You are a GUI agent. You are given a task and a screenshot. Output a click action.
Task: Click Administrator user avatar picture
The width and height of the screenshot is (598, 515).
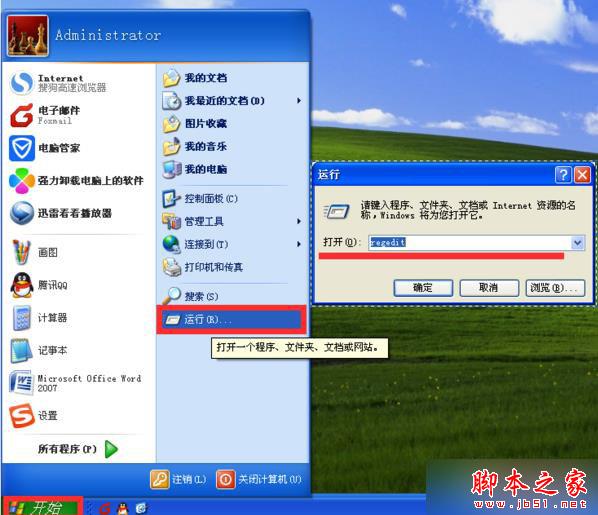point(28,35)
